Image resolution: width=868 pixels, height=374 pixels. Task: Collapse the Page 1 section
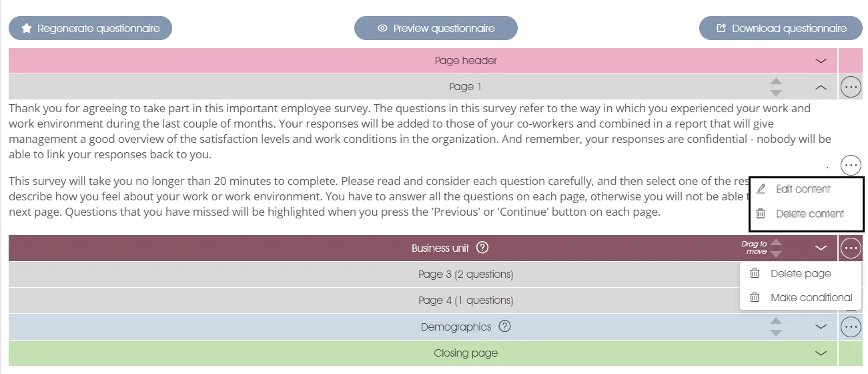coord(821,87)
